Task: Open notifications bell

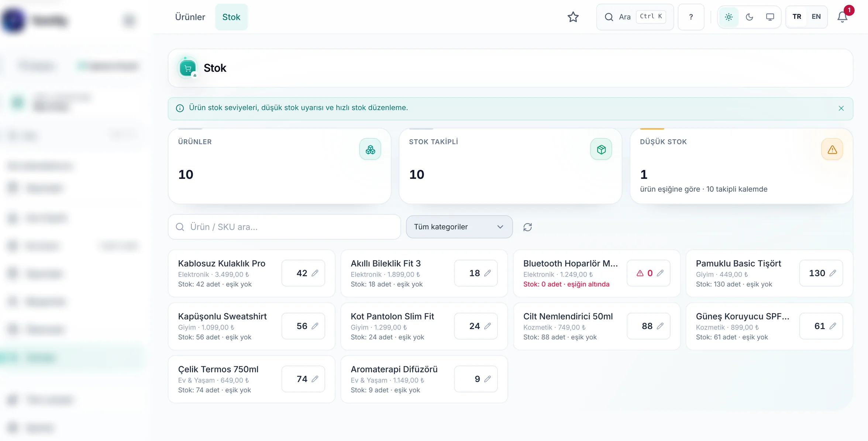Action: pos(842,17)
